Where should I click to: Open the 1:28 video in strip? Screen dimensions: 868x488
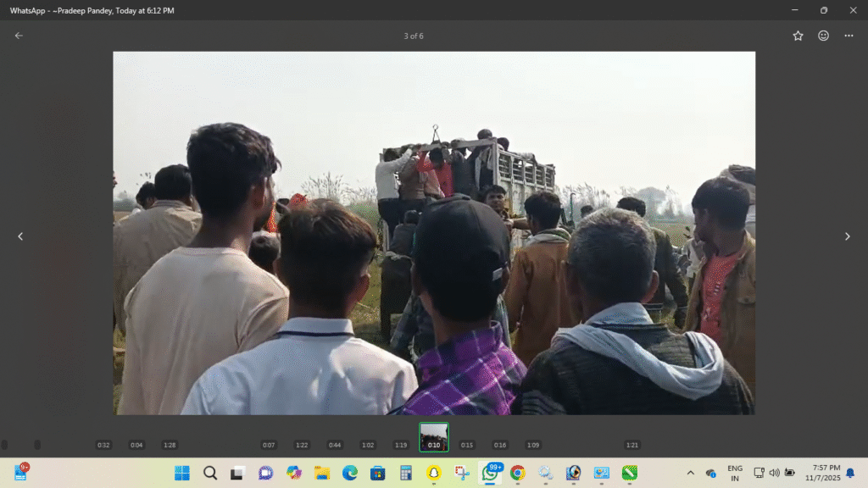[170, 444]
